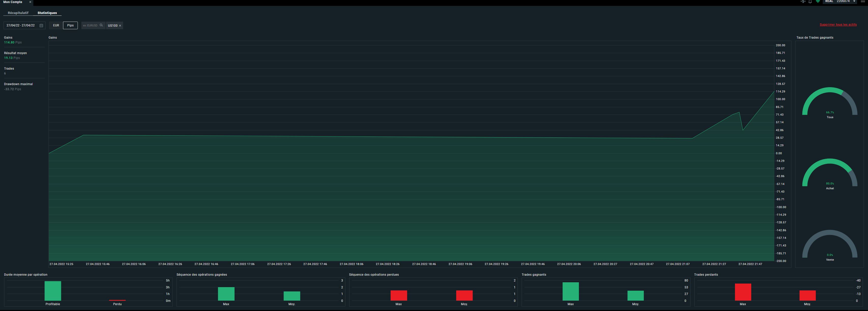Click Supprimer tous les actifs link
Viewport: 868px width, 311px height.
pos(838,25)
